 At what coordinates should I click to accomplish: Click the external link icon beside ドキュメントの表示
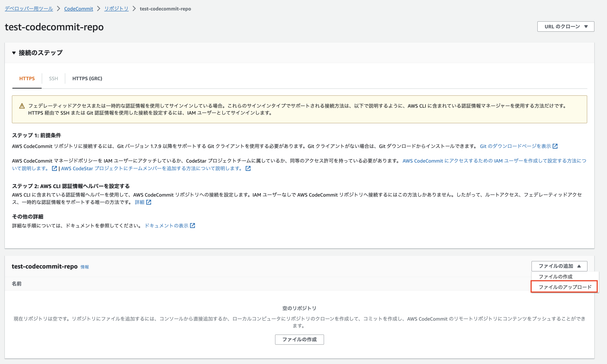point(193,225)
